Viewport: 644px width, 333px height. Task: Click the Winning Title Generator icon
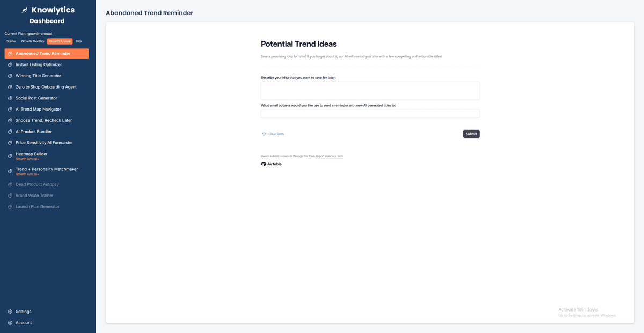[x=9, y=76]
